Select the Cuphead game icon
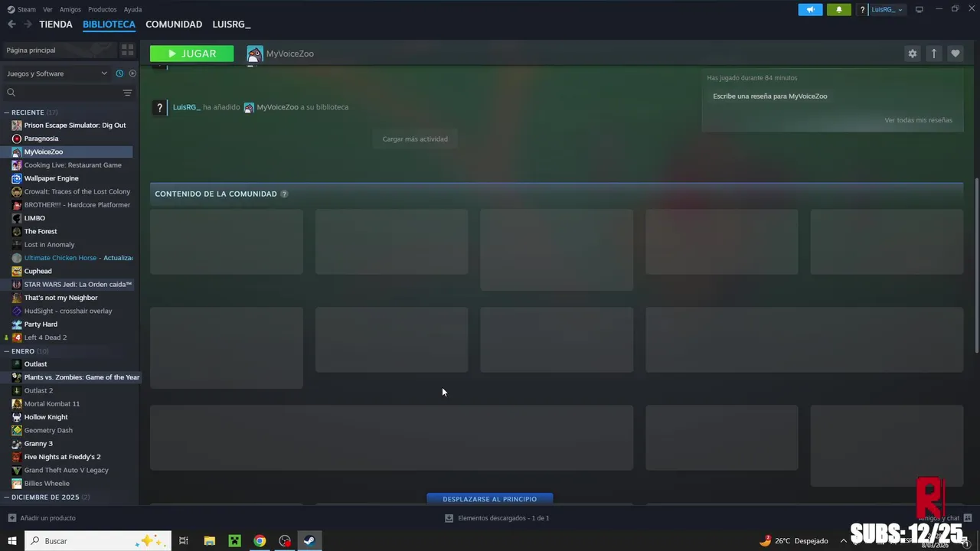Viewport: 980px width, 551px height. (17, 271)
